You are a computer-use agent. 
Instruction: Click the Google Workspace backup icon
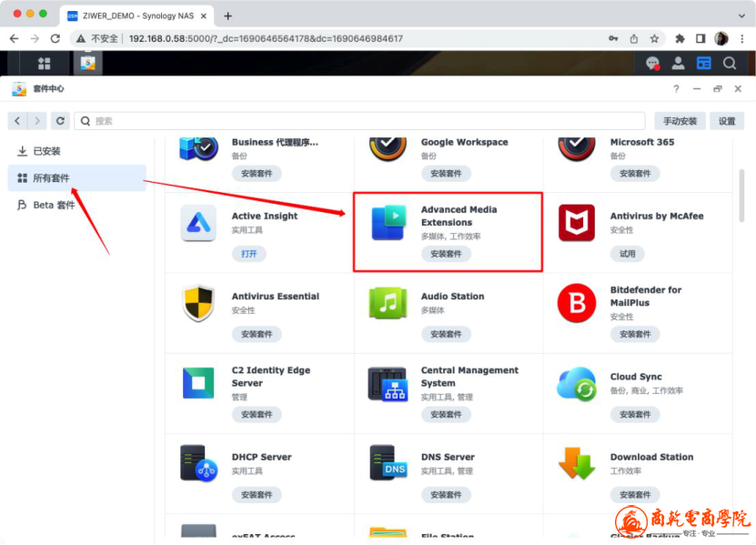[388, 147]
